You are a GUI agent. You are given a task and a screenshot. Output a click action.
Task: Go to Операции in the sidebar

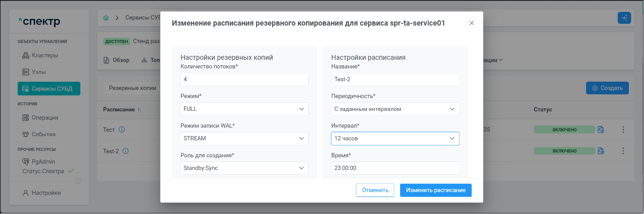pos(45,117)
